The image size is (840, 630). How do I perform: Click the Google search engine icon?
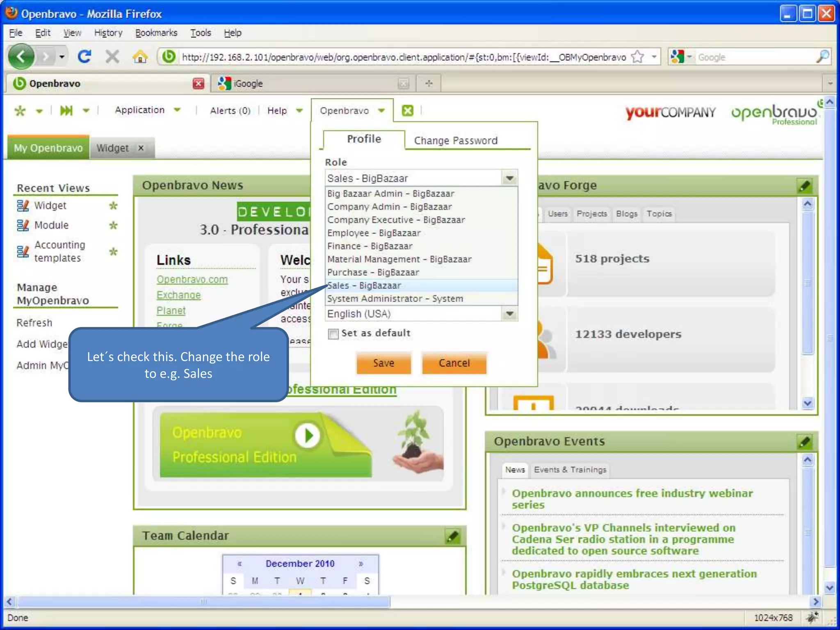[678, 57]
